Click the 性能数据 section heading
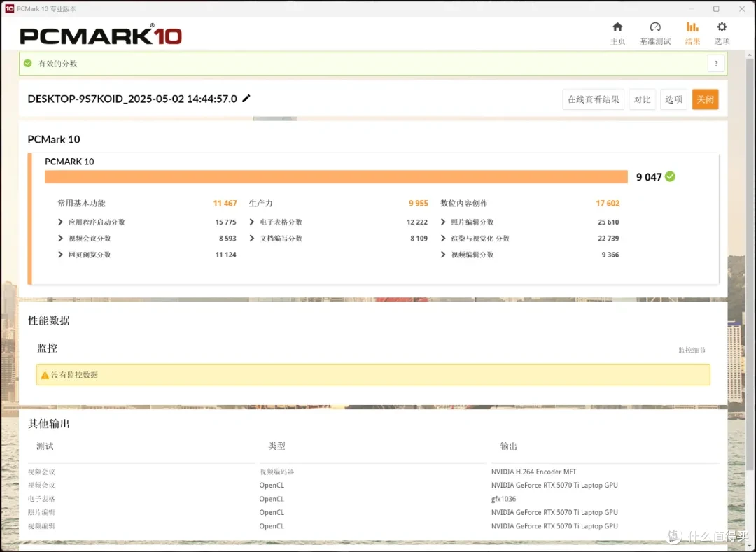This screenshot has width=756, height=552. 49,321
